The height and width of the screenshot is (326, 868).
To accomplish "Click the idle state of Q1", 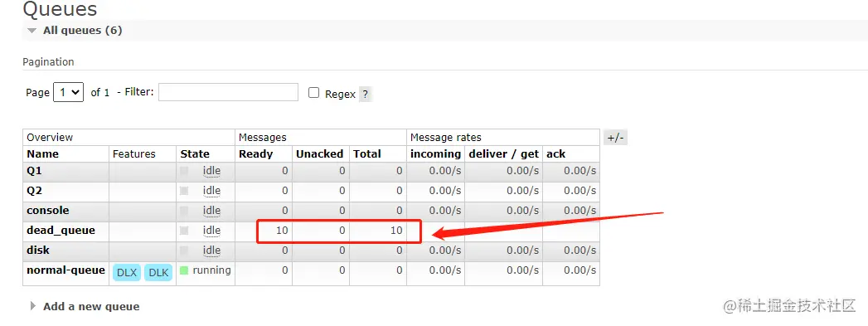I will click(211, 171).
